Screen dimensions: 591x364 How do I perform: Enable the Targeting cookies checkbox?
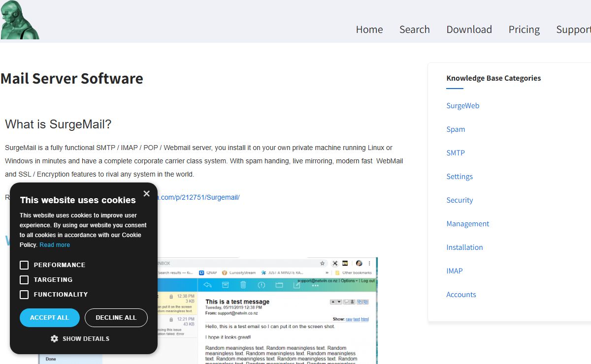click(x=24, y=280)
